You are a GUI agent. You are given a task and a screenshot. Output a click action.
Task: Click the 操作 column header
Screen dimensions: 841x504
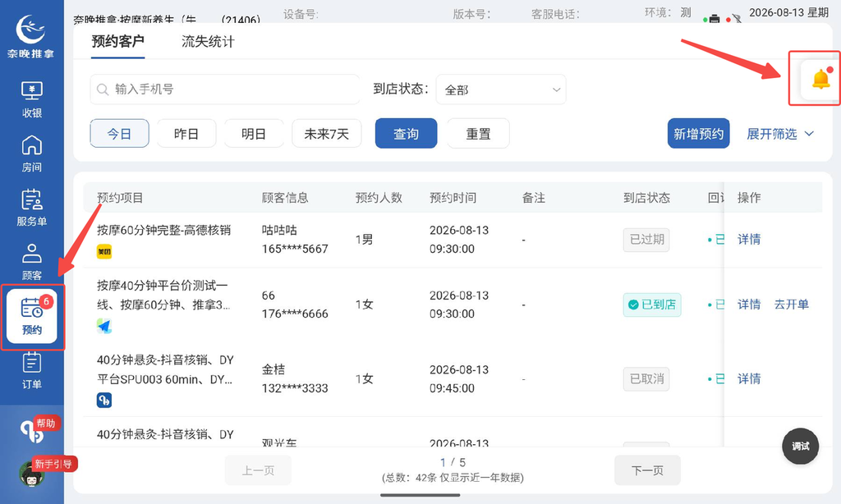[749, 198]
